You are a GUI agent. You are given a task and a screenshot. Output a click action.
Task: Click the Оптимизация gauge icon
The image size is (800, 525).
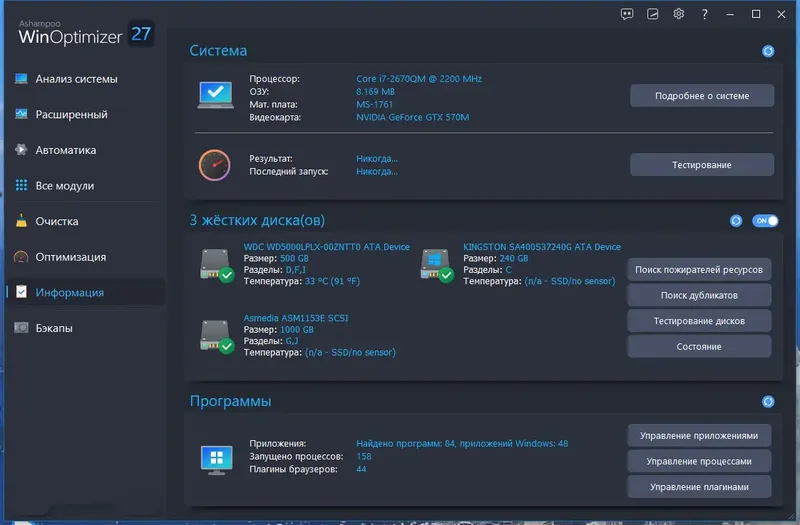click(x=21, y=257)
